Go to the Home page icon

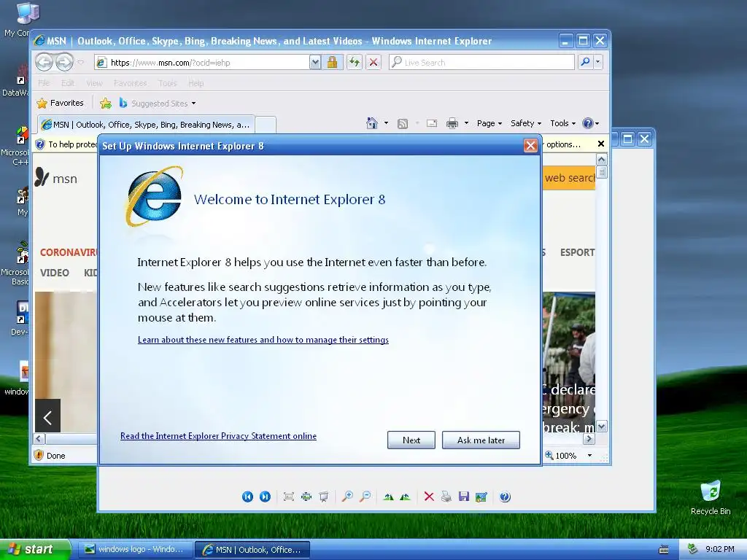pos(371,123)
